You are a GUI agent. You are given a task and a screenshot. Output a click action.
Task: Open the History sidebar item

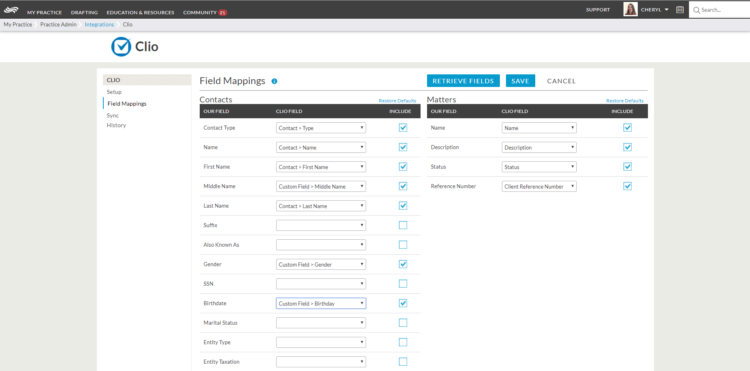pyautogui.click(x=116, y=125)
